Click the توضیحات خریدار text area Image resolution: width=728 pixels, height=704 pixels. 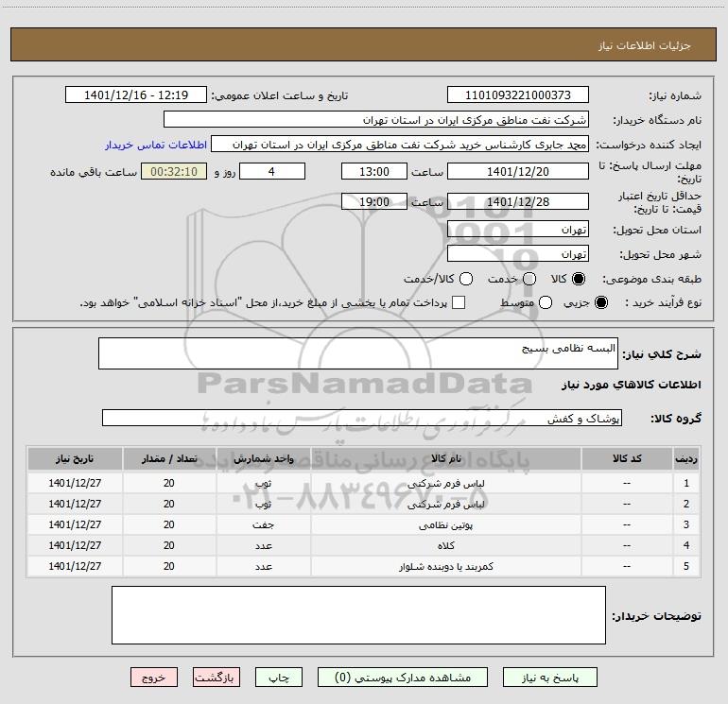click(x=358, y=615)
